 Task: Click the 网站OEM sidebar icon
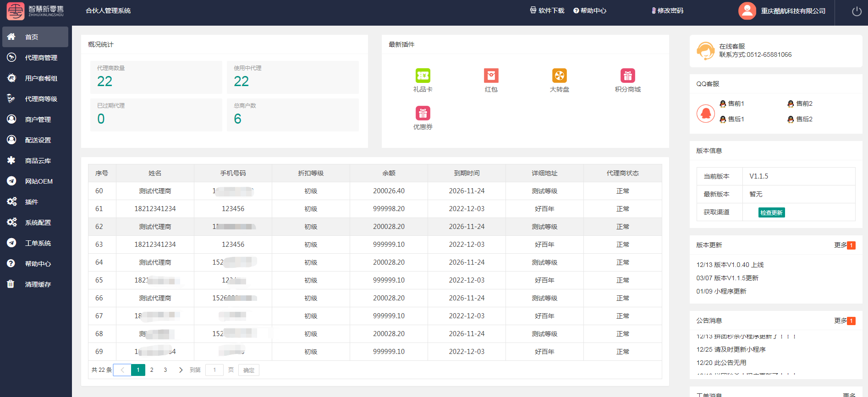[11, 181]
